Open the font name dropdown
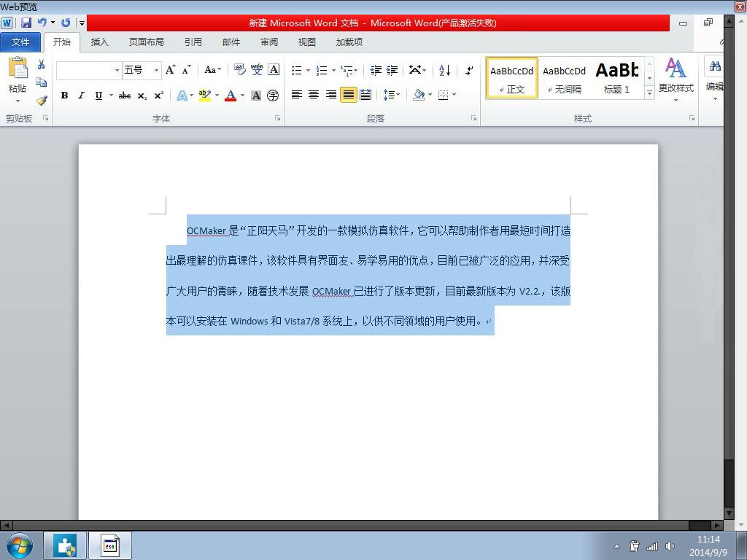 pyautogui.click(x=117, y=71)
